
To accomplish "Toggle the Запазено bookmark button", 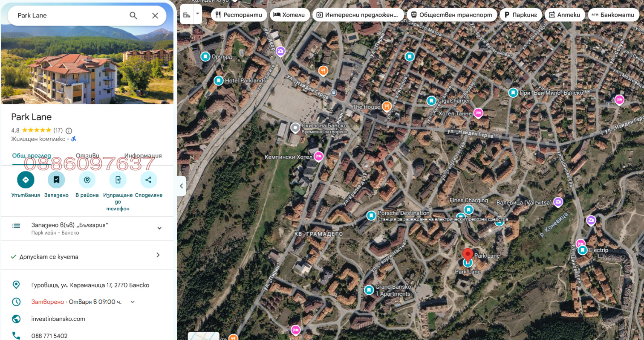I will [56, 180].
